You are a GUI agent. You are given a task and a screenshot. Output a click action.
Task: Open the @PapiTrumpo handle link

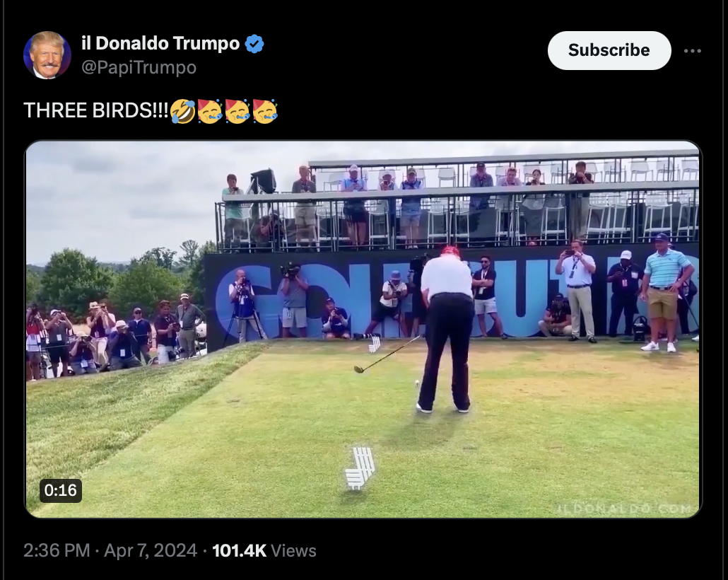coord(139,67)
